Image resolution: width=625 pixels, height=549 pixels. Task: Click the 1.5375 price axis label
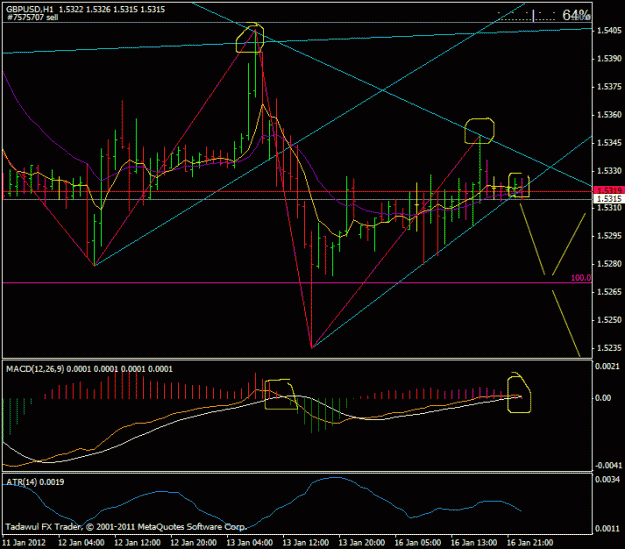pos(609,87)
